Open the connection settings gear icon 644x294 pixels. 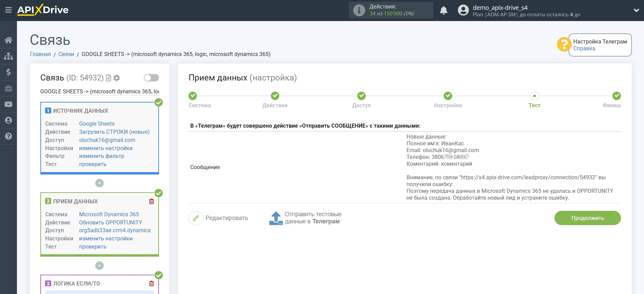(x=117, y=78)
